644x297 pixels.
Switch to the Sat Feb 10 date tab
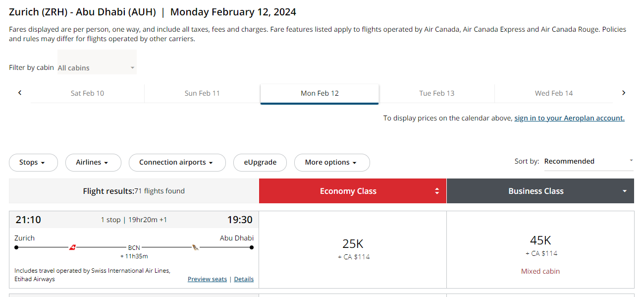(x=87, y=93)
